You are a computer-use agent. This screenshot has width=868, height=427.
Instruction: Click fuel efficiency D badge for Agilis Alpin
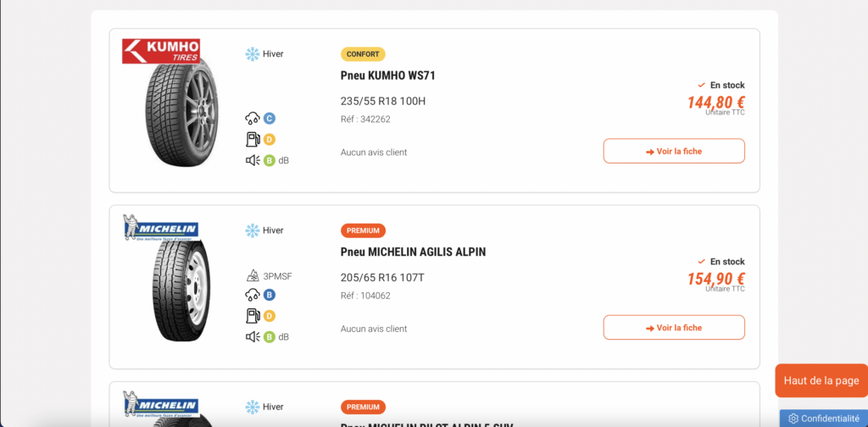269,316
